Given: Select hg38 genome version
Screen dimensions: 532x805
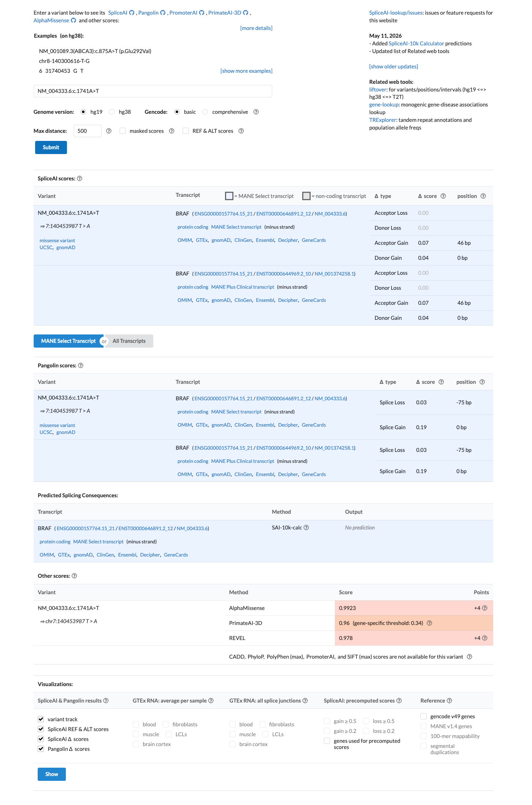Looking at the screenshot, I should tap(112, 112).
